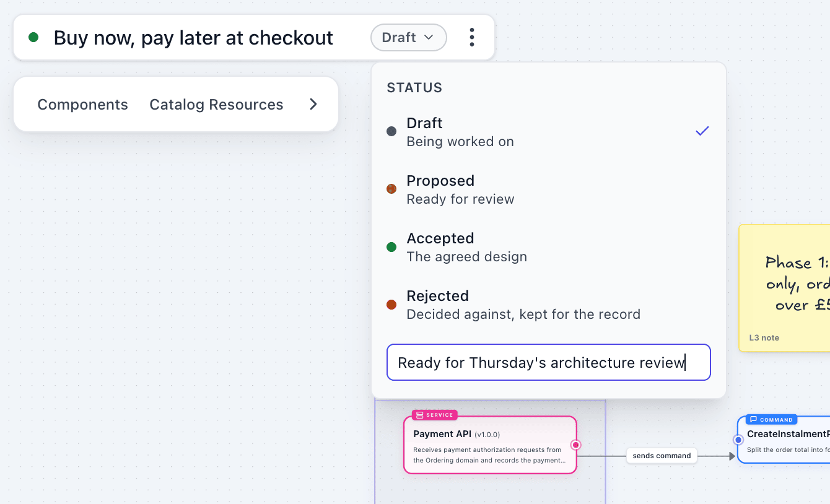Screen dimensions: 830x504
Task: Expand more tabs with the right chevron
Action: point(313,104)
